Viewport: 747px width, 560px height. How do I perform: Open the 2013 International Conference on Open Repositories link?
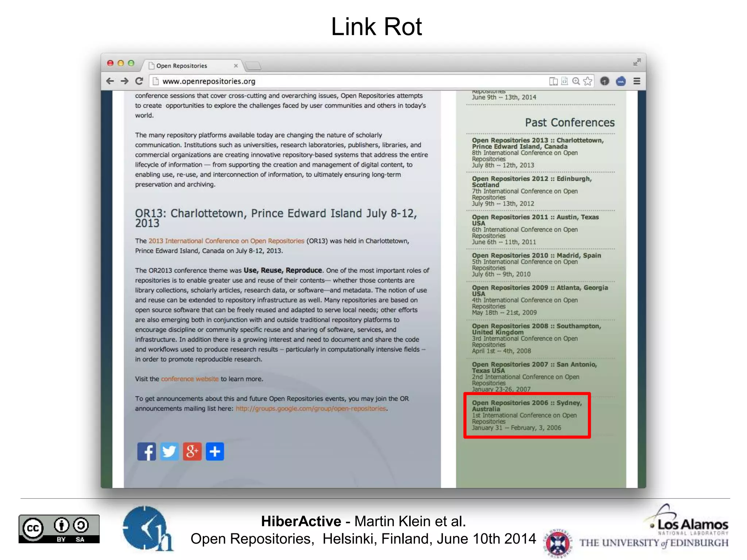pos(226,241)
